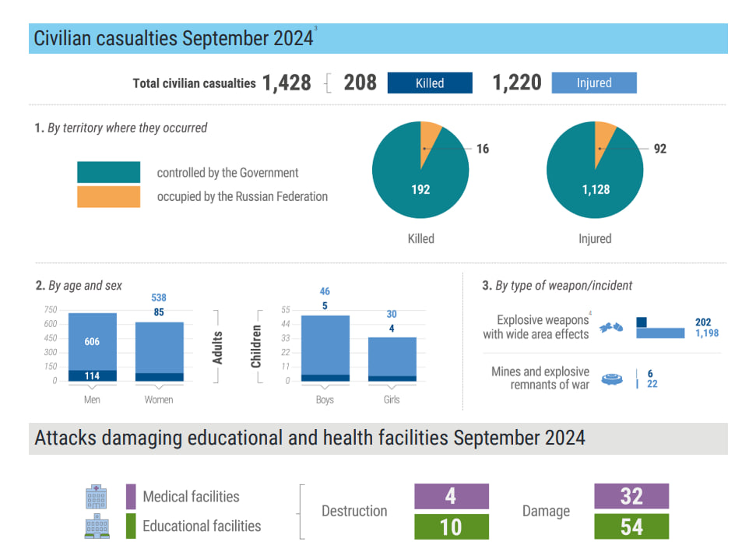The width and height of the screenshot is (756, 556).
Task: Click the medical facility hospital icon
Action: pyautogui.click(x=96, y=497)
